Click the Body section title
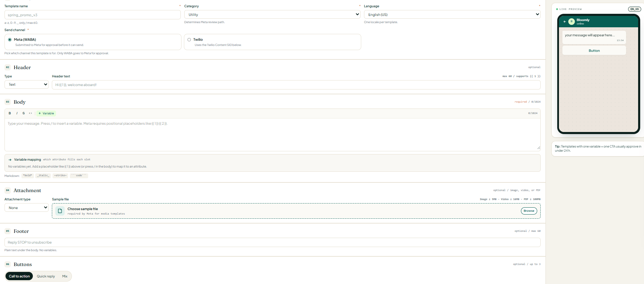644x284 pixels. [20, 102]
